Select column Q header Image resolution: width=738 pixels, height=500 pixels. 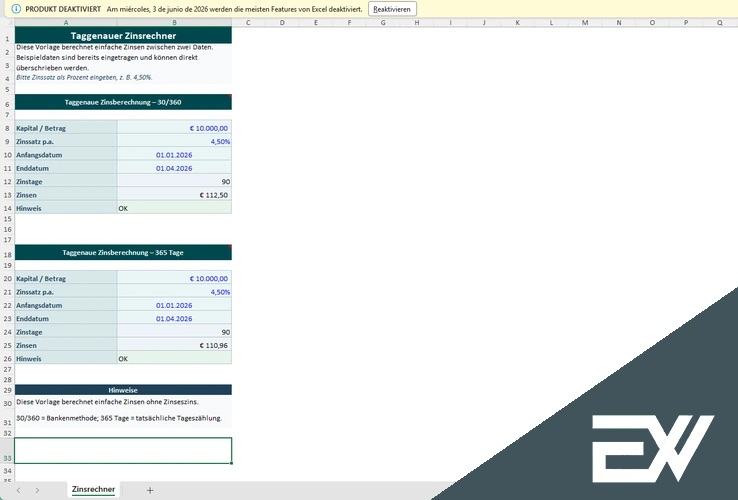coord(720,23)
